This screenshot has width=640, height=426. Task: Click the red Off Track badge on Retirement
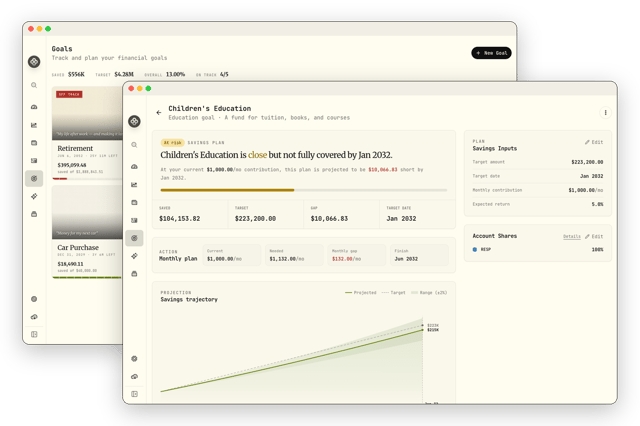click(x=69, y=94)
